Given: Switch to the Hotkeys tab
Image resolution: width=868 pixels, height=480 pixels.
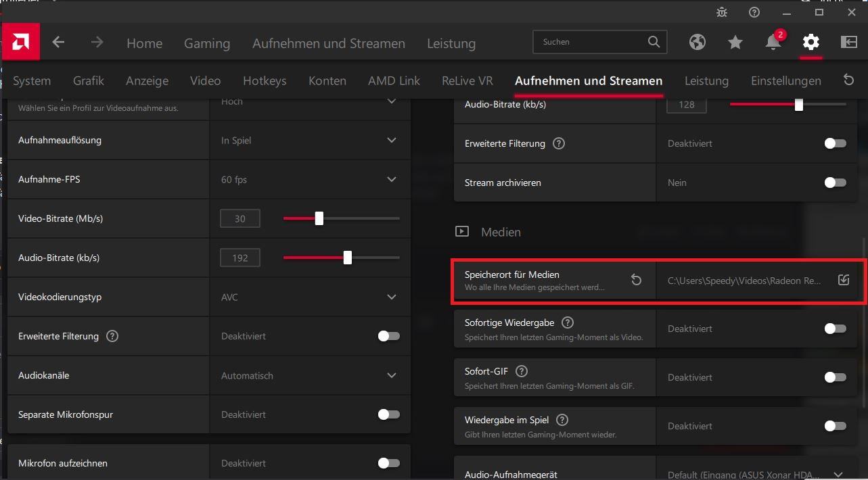Looking at the screenshot, I should (265, 81).
